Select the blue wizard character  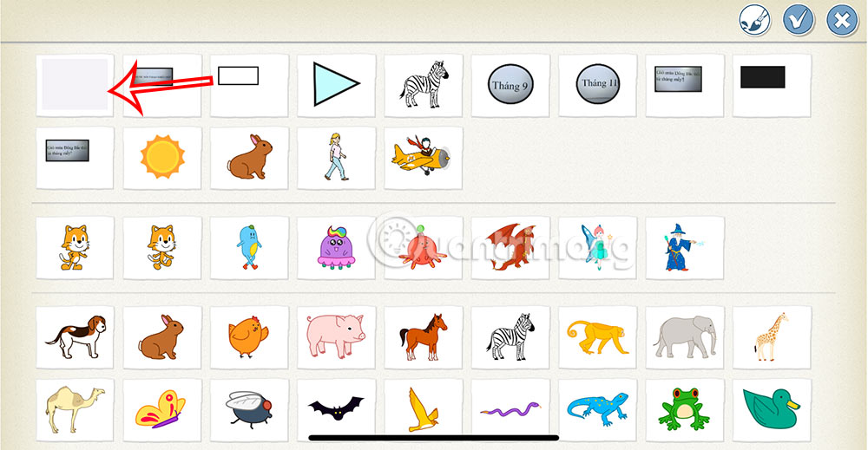tap(685, 248)
